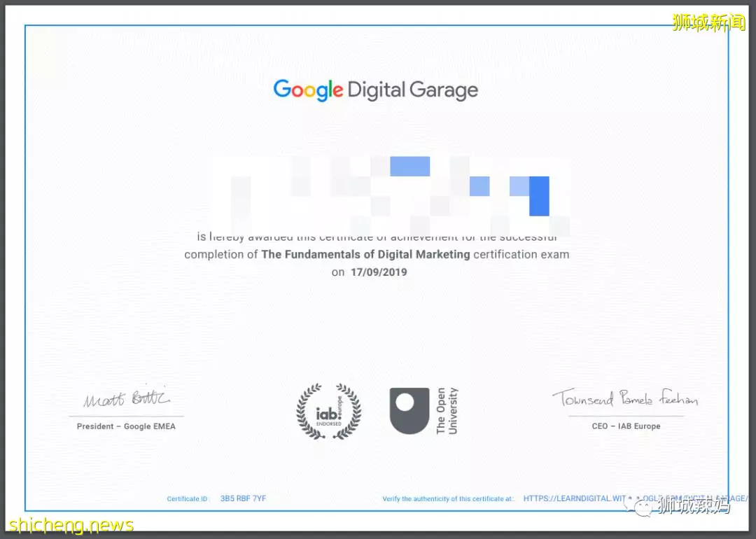
Task: Click the pixelated recipient name area
Action: [391, 195]
